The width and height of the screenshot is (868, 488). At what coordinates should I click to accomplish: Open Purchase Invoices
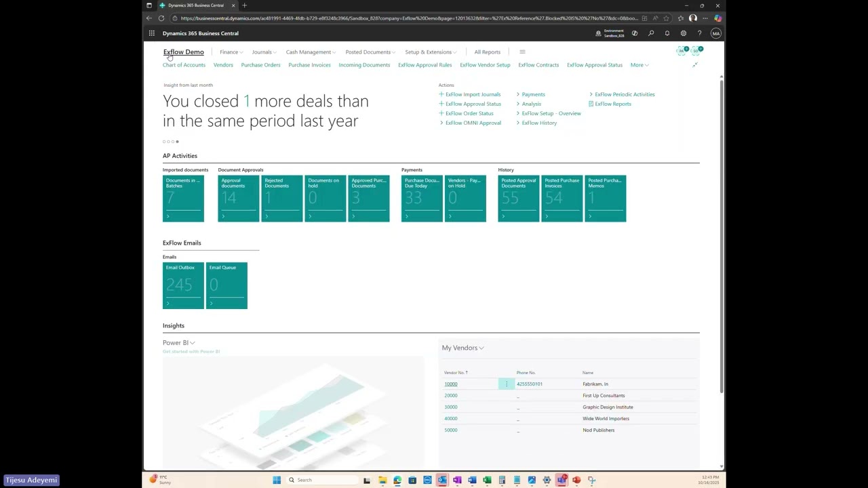(x=309, y=65)
